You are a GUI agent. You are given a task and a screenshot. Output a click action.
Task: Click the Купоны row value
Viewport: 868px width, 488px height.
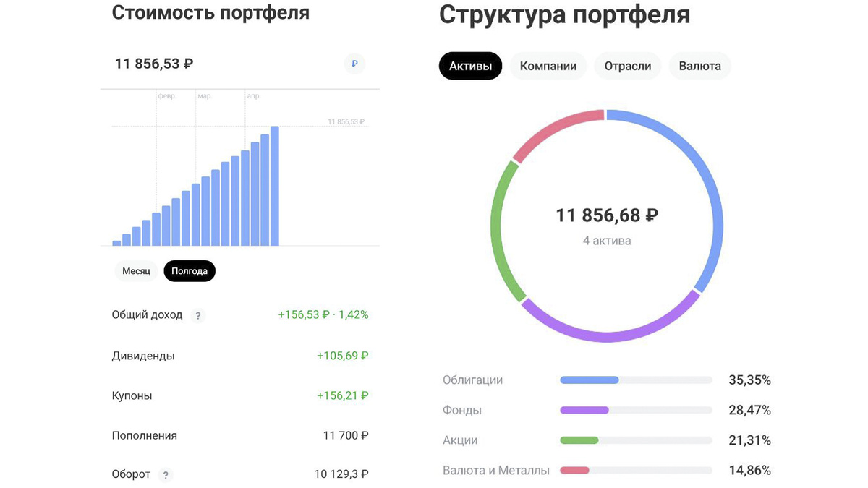tap(342, 395)
